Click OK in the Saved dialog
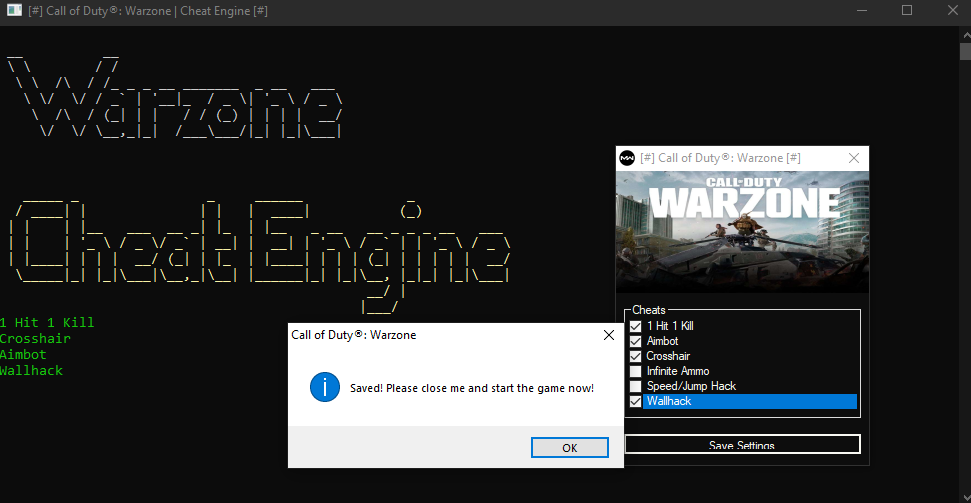This screenshot has width=971, height=503. 570,448
